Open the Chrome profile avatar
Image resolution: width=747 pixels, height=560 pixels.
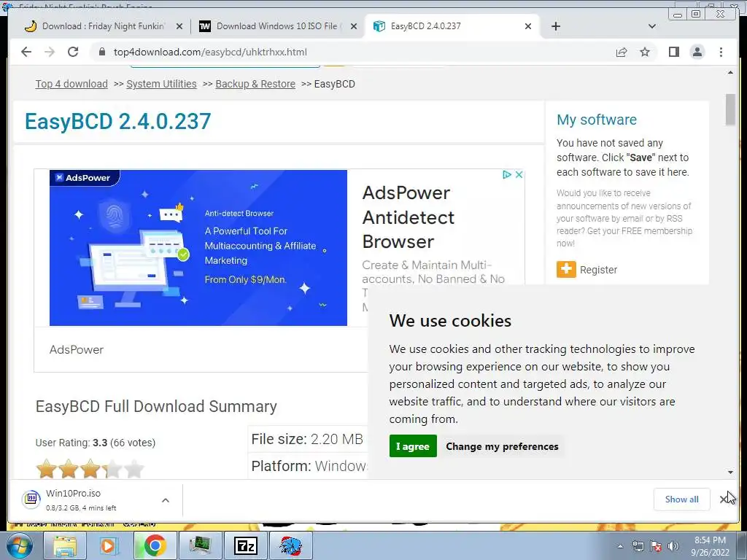click(x=697, y=52)
